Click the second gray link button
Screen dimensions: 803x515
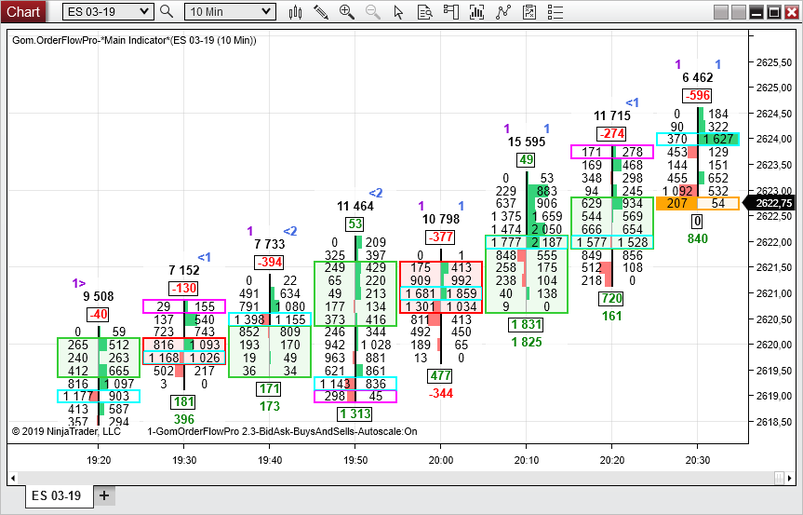tap(738, 12)
